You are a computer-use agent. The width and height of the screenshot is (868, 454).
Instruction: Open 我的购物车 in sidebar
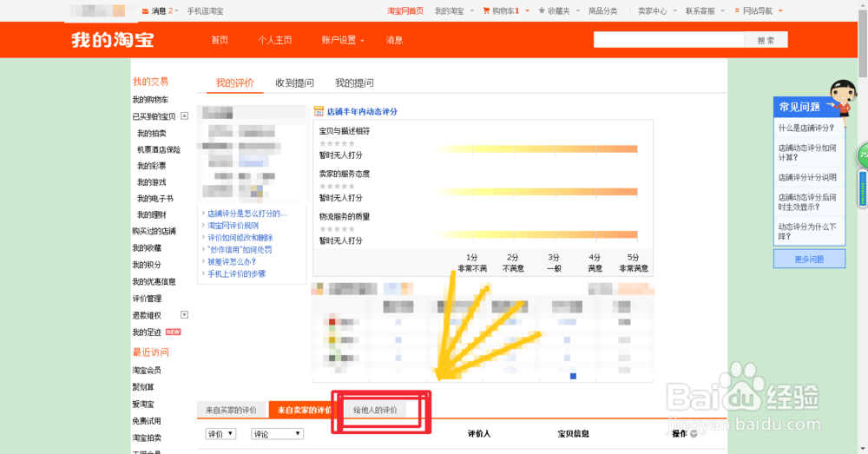pyautogui.click(x=150, y=100)
